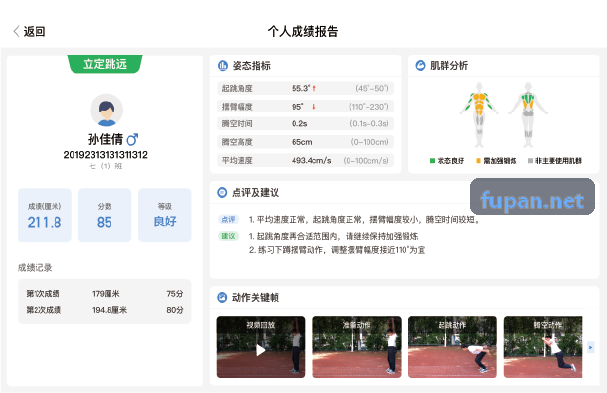
Task: Click the 成绩记录 heading
Action: (35, 268)
